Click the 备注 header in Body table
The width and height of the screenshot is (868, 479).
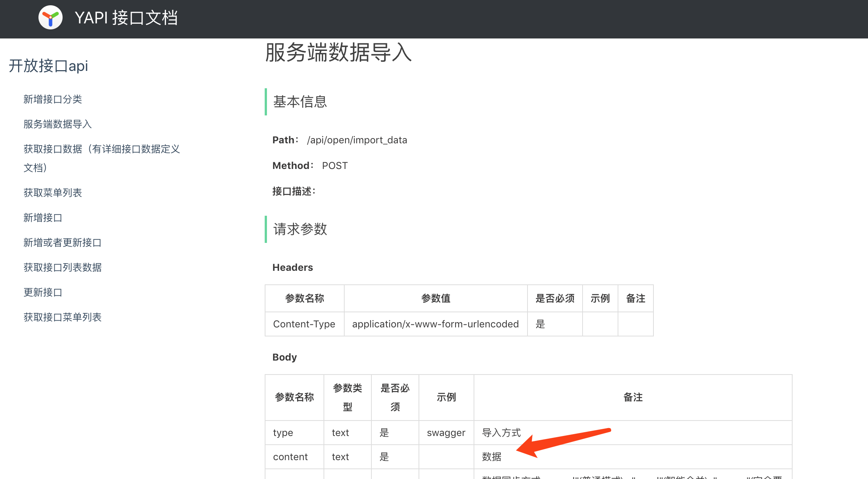point(633,398)
